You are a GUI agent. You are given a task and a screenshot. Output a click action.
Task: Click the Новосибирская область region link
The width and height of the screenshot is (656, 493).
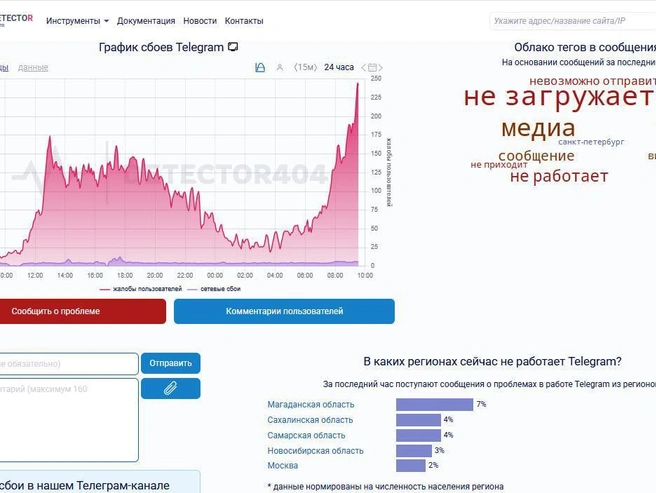[x=315, y=451]
